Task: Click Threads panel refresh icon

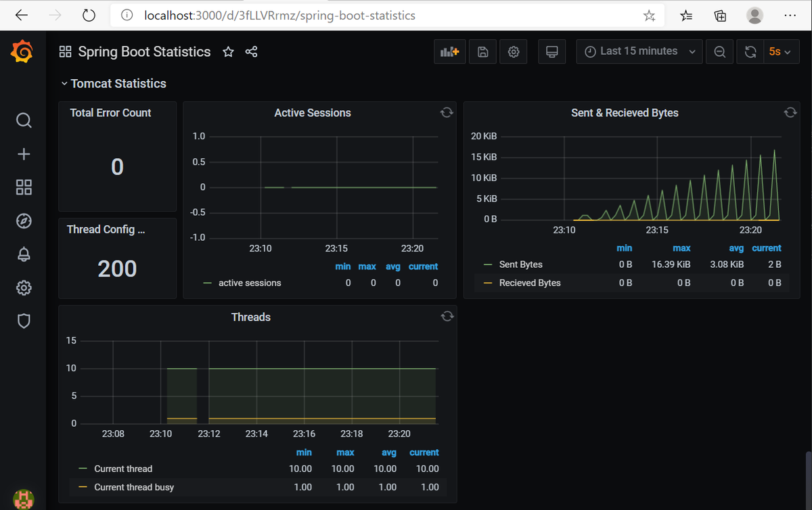Action: coord(447,317)
